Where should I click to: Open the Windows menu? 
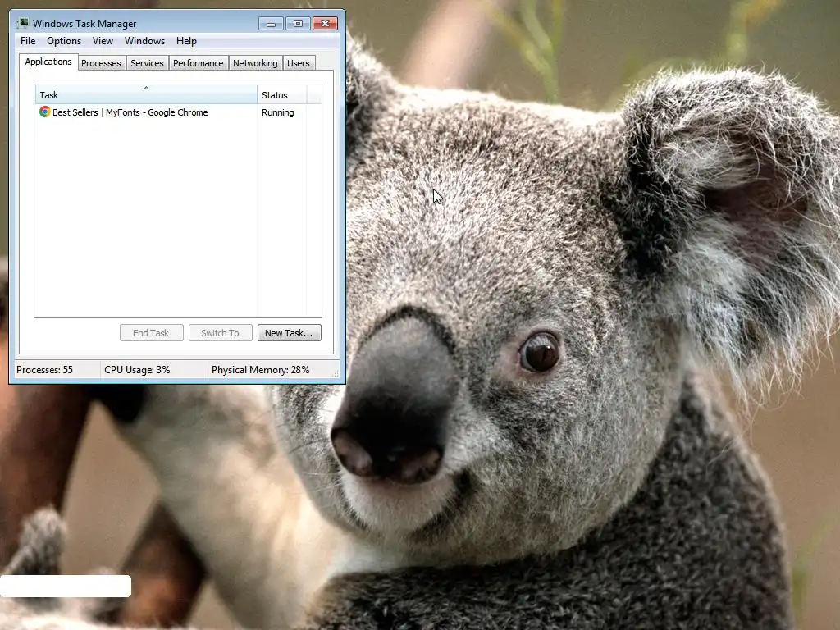click(144, 41)
